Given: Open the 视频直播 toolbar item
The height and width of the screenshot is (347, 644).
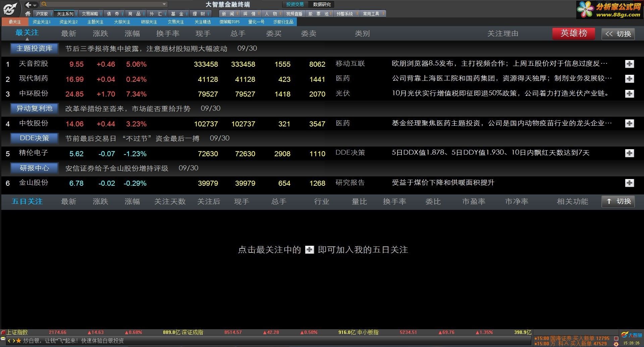Looking at the screenshot, I should click(294, 14).
